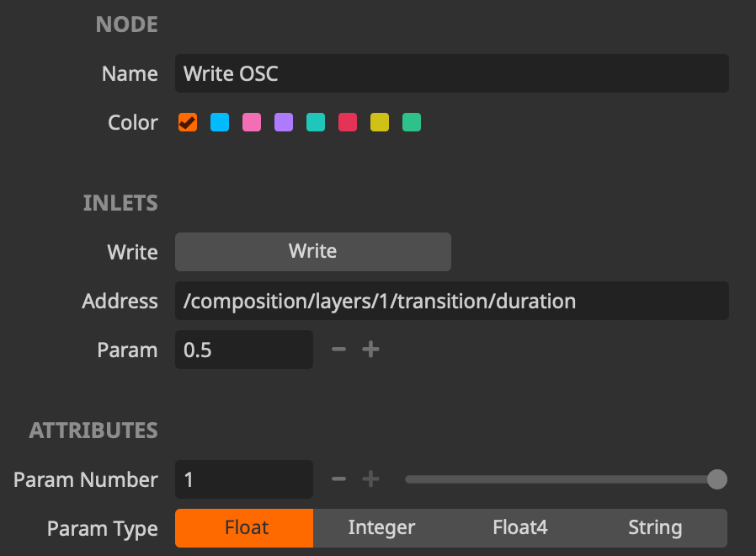The image size is (756, 556).
Task: Pick the pink node color swatch
Action: tap(252, 123)
